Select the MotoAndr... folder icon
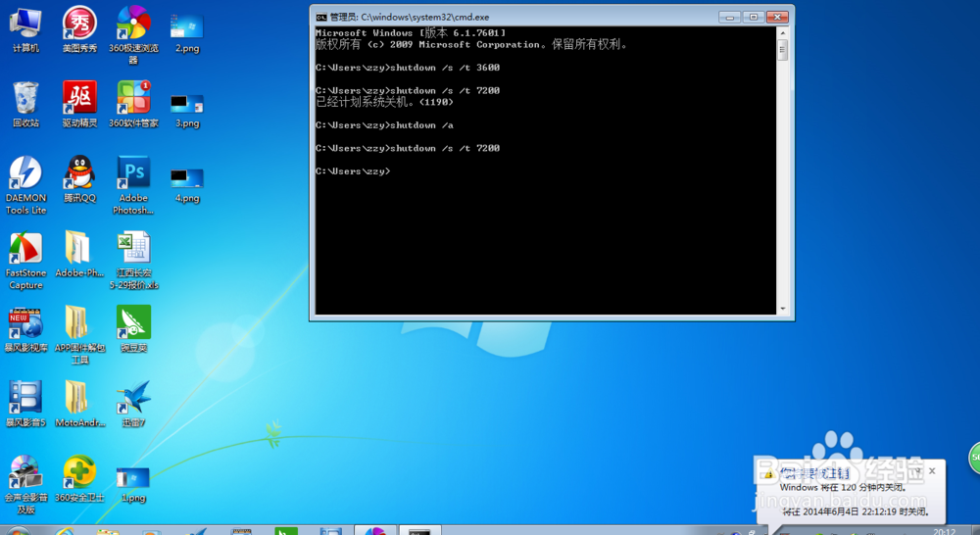980x535 pixels. (79, 405)
